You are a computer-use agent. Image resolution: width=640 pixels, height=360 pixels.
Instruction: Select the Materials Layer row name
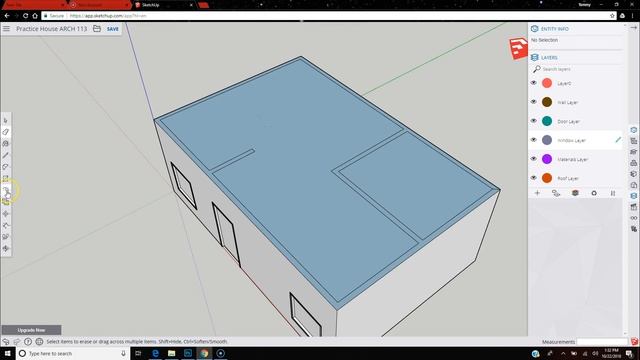[573, 159]
